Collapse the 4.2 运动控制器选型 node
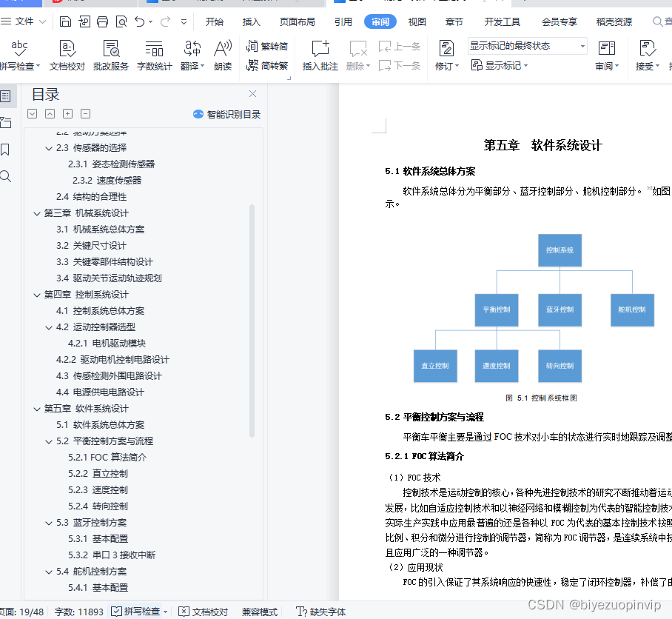Screen dimensions: 672x619 click(x=49, y=327)
